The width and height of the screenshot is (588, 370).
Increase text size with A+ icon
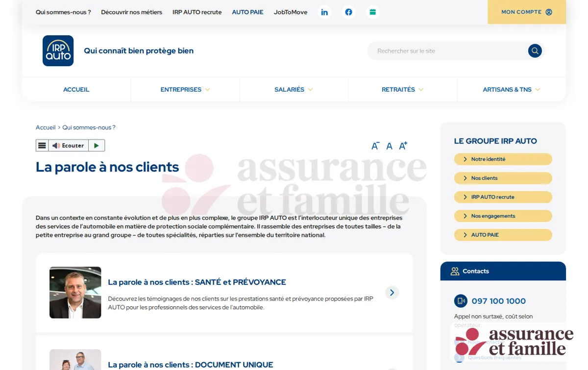pyautogui.click(x=403, y=146)
